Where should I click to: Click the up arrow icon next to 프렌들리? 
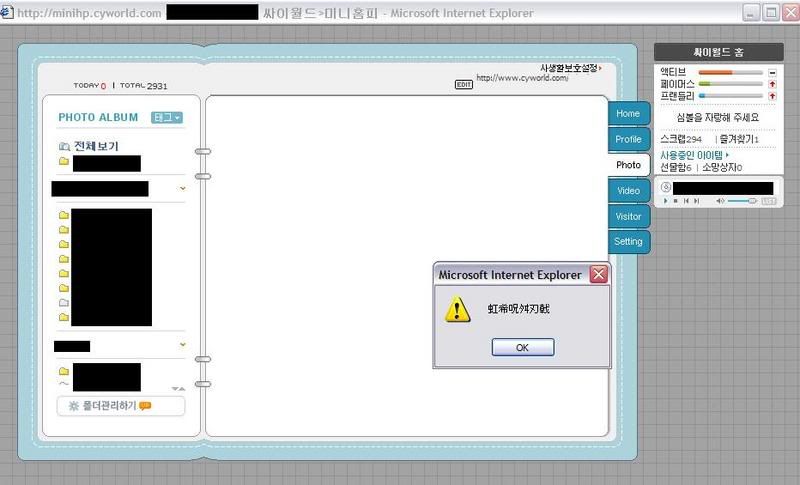point(772,96)
